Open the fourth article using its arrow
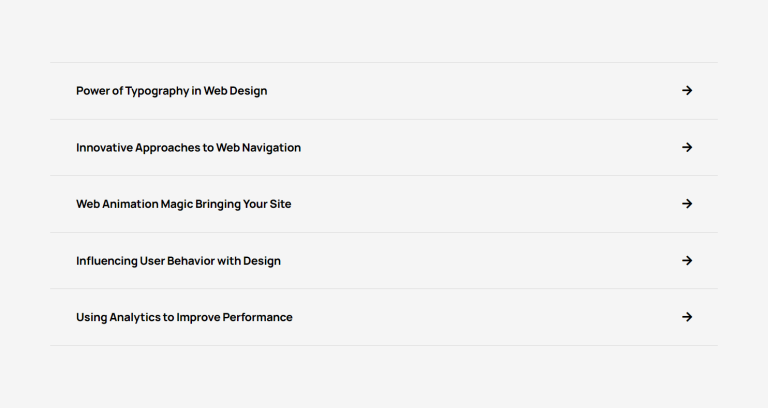Image resolution: width=768 pixels, height=408 pixels. [x=687, y=261]
